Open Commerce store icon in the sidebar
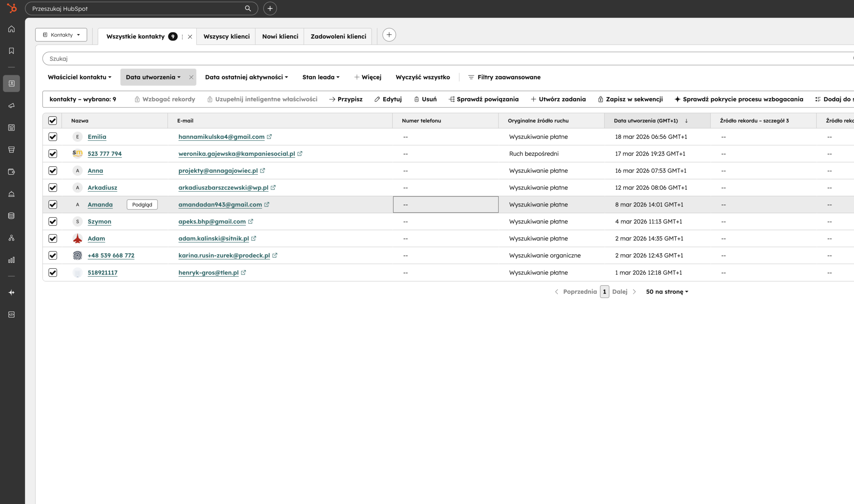This screenshot has width=854, height=504. 12,150
